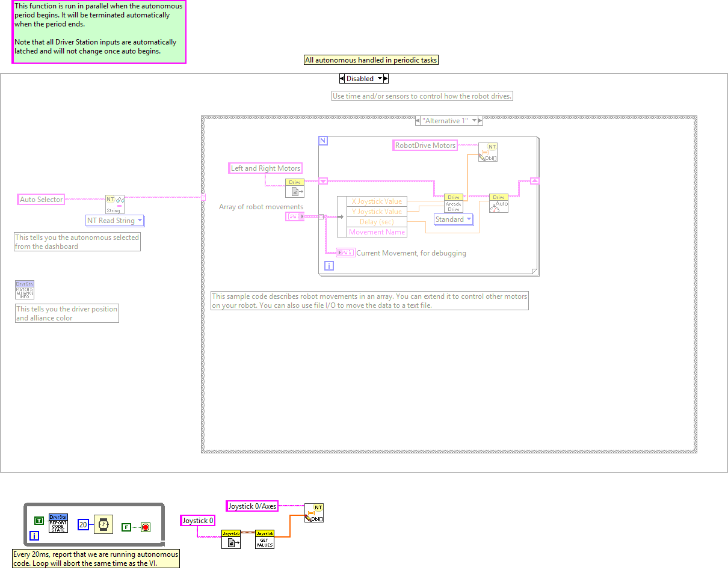
Task: Click the numeric constant 20
Action: click(84, 525)
